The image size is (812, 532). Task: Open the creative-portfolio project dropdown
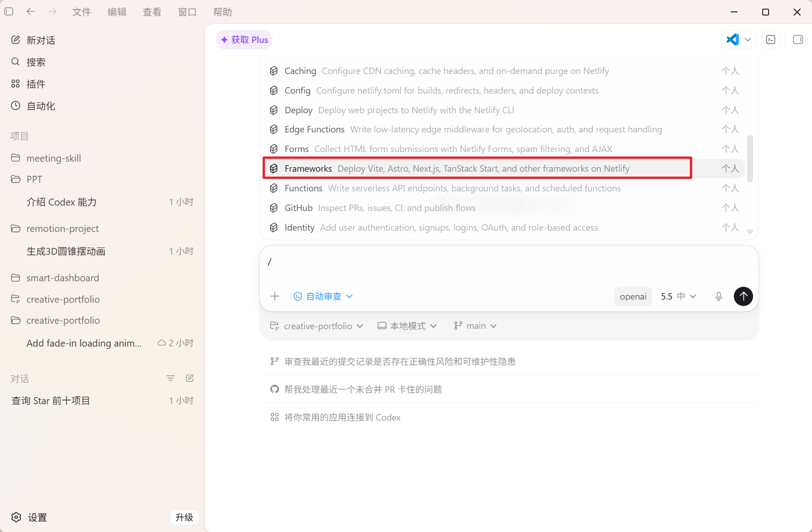[317, 326]
